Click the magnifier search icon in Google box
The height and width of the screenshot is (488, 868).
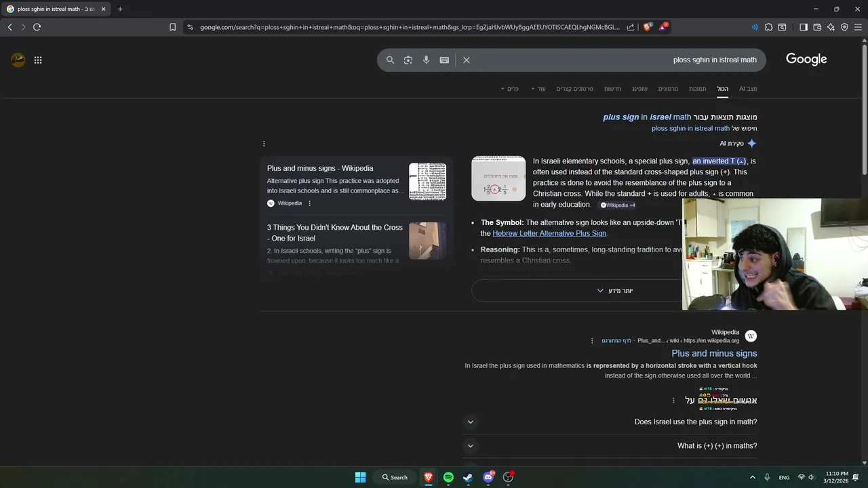click(x=390, y=60)
